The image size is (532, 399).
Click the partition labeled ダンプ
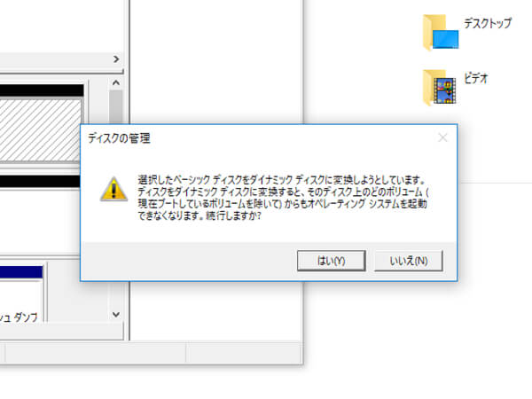21,301
